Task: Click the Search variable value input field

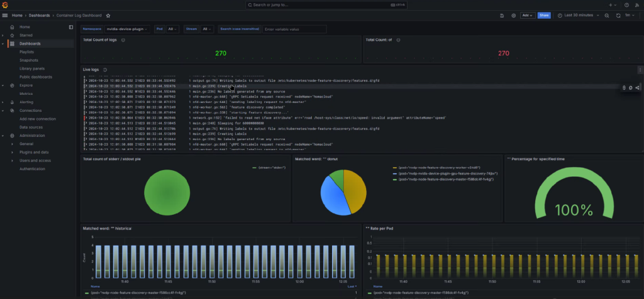Action: pyautogui.click(x=294, y=29)
